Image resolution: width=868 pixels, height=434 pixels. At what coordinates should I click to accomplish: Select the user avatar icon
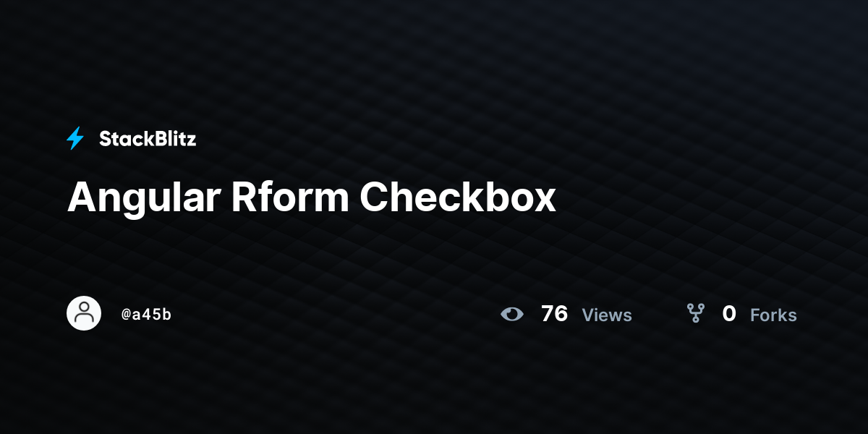point(84,313)
